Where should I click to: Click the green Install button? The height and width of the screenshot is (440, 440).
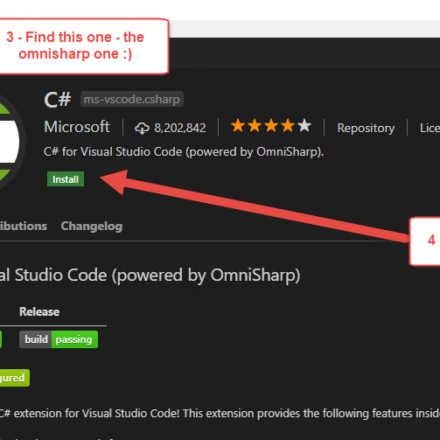click(x=65, y=179)
